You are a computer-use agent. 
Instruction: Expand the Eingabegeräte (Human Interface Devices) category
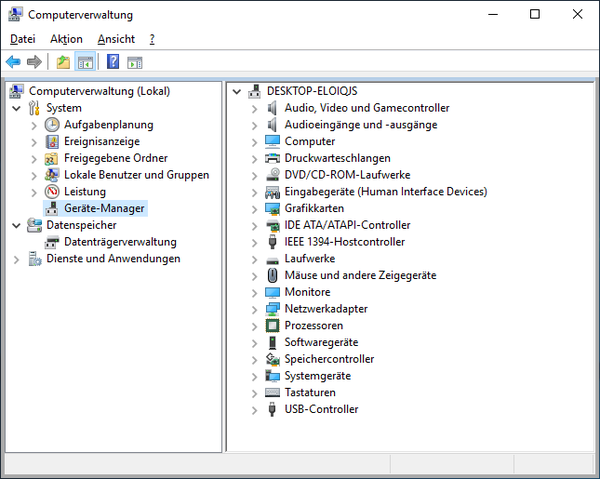(254, 193)
